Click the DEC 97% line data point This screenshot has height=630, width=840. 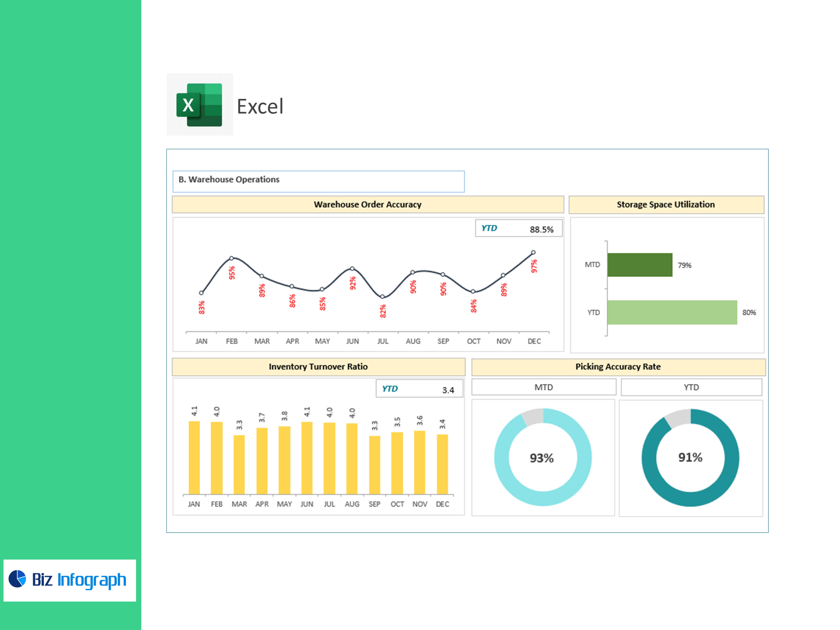(533, 252)
